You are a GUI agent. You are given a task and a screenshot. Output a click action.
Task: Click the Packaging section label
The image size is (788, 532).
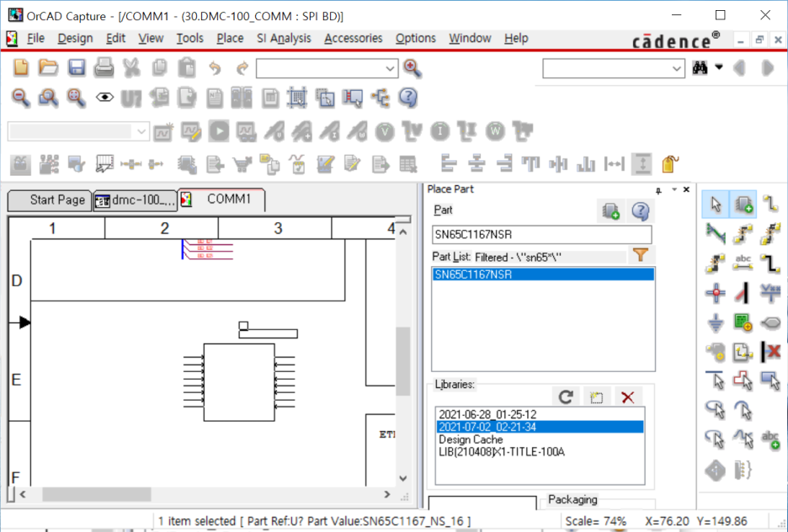(572, 500)
